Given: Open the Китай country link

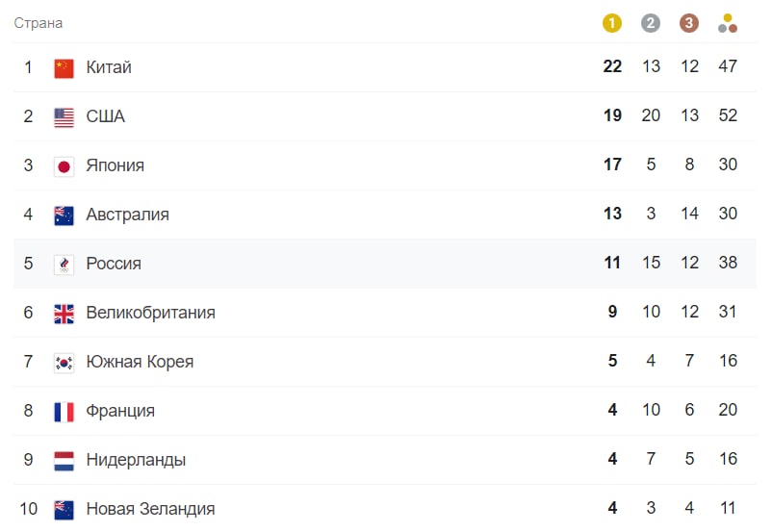Looking at the screenshot, I should point(109,67).
